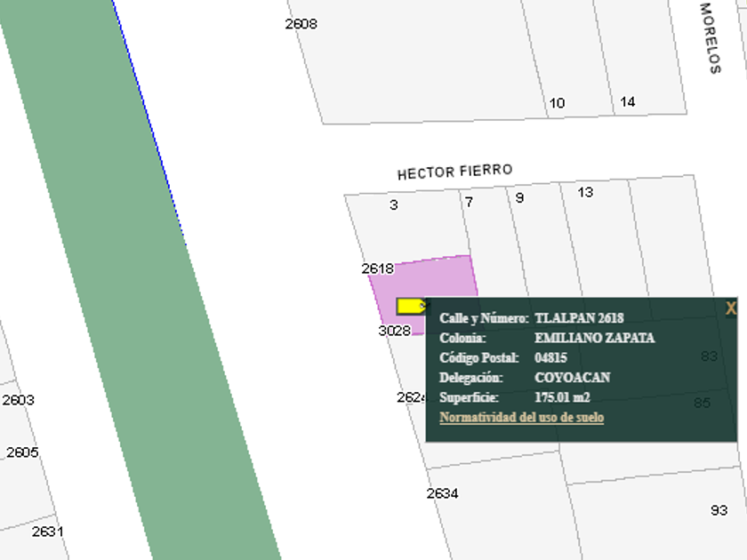Click the 2618 number label
Viewport: 747px width, 560px height.
(x=378, y=269)
